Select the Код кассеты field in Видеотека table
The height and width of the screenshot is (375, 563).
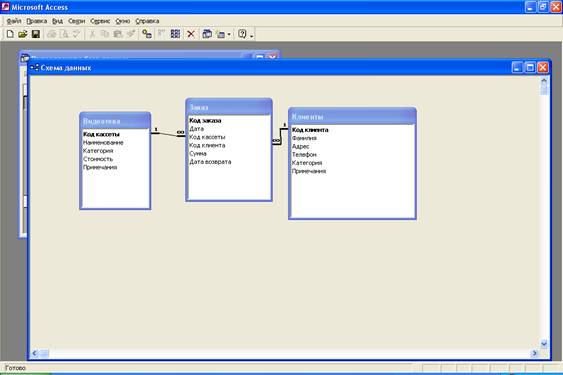pyautogui.click(x=101, y=134)
